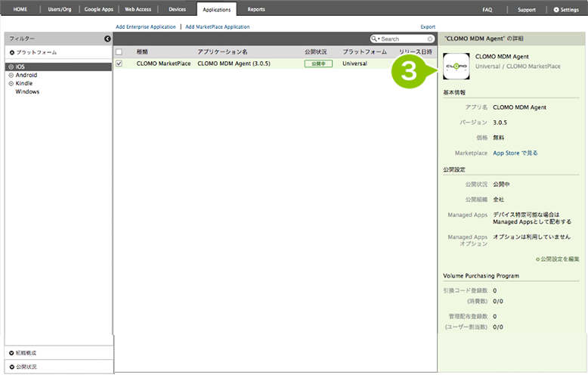Click the Settings gear icon
588x378 pixels.
tap(556, 10)
